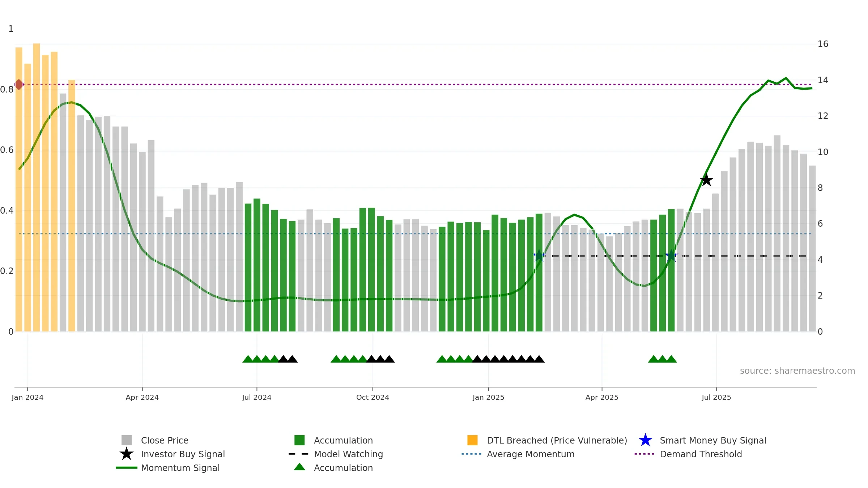This screenshot has width=868, height=488.
Task: Click the blue star icon in legend
Action: [645, 440]
